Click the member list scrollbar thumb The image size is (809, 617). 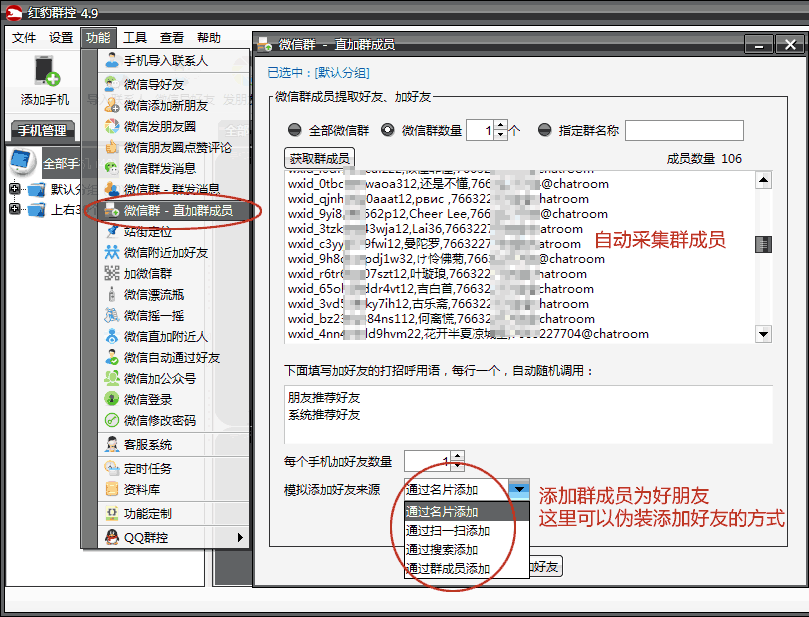(763, 244)
